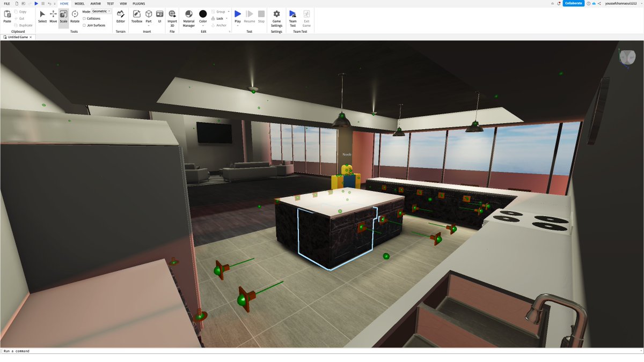Switch to the MODEL ribbon tab

pyautogui.click(x=79, y=3)
